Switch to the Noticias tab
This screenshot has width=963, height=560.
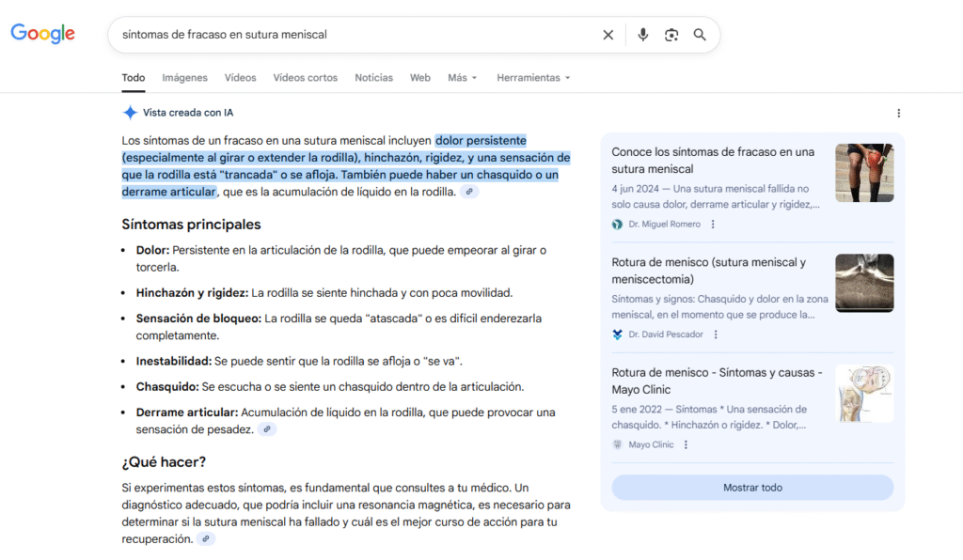click(x=373, y=78)
